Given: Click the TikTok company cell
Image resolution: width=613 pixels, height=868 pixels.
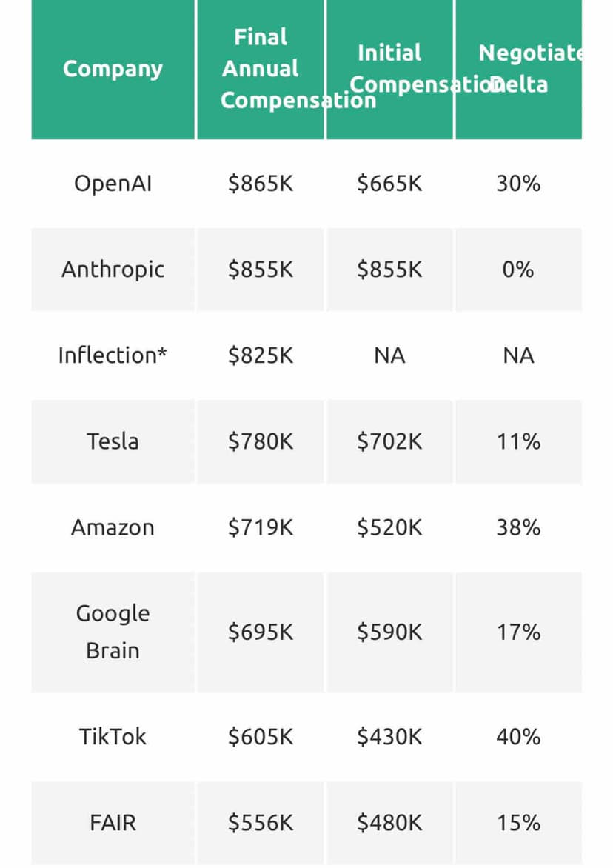Looking at the screenshot, I should (x=113, y=737).
